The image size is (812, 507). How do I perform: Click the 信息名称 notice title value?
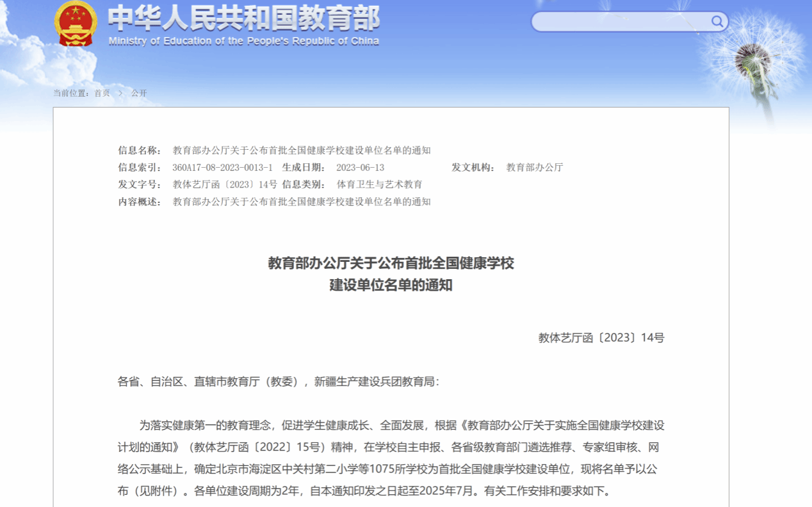302,150
